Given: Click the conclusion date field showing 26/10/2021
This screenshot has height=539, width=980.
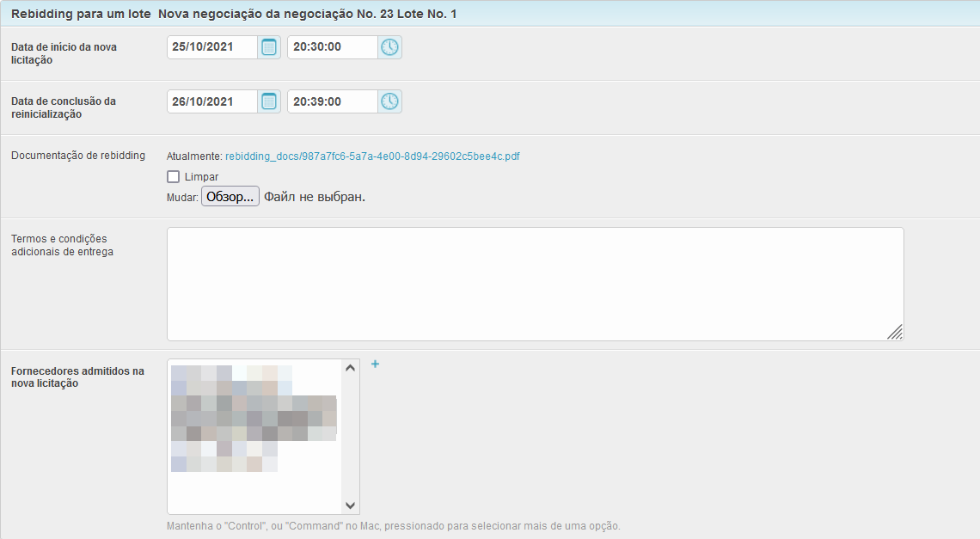Looking at the screenshot, I should click(211, 101).
